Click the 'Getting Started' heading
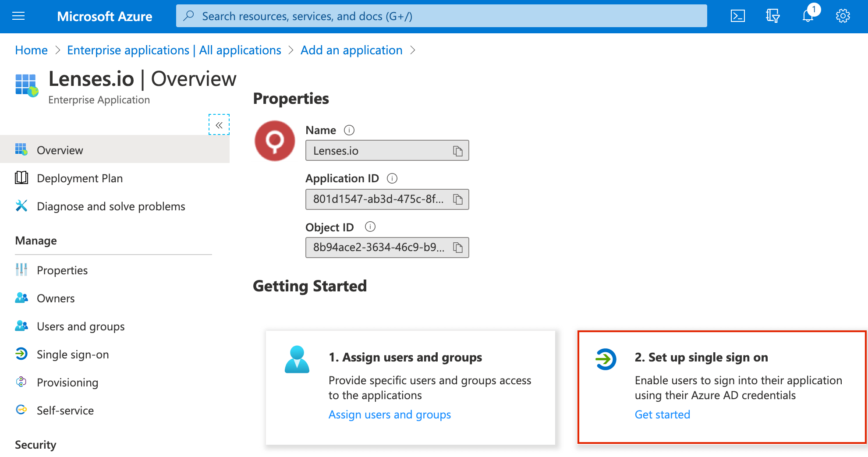868x457 pixels. (x=310, y=286)
